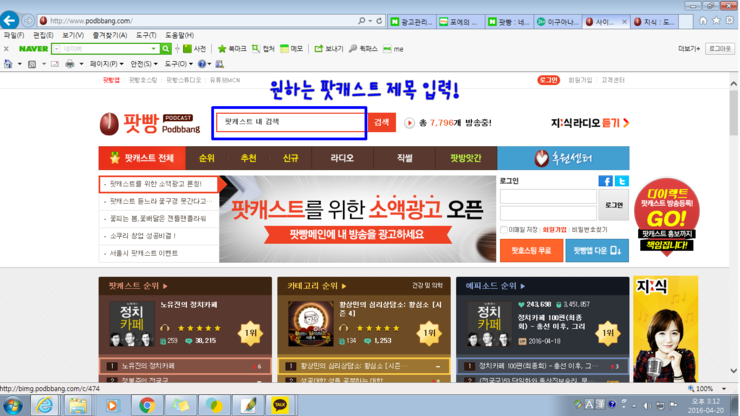Open the file explorer folder on taskbar

77,405
